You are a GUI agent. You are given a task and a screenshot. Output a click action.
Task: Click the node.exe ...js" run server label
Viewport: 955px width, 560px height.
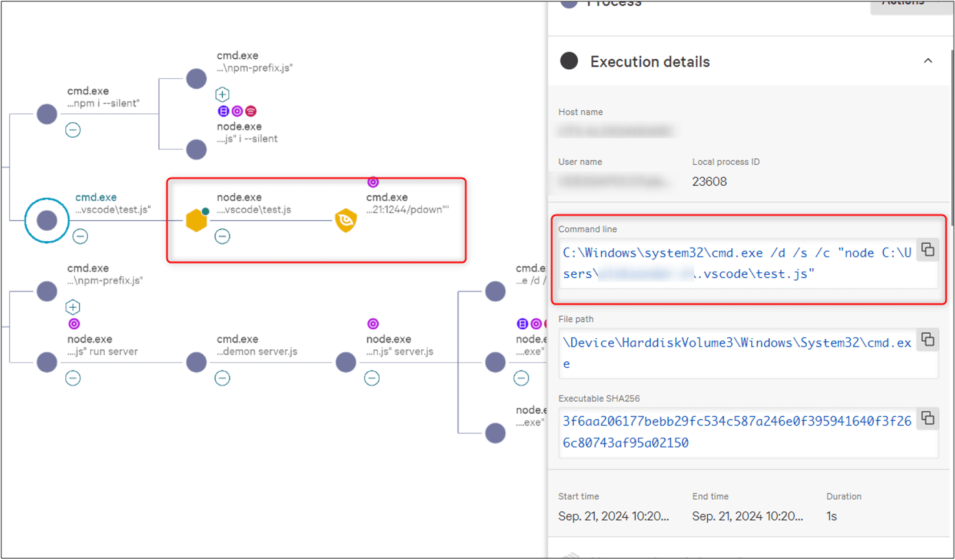point(102,345)
